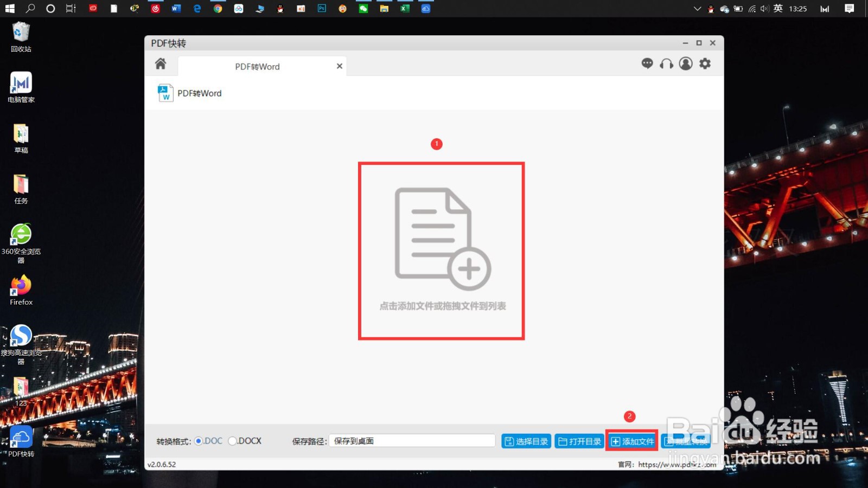The image size is (868, 488).
Task: Open the user account profile icon
Action: pos(685,63)
